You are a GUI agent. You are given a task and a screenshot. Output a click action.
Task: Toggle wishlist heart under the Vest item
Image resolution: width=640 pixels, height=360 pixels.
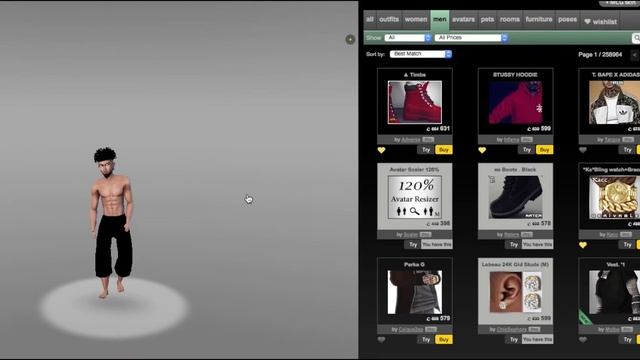tap(583, 340)
